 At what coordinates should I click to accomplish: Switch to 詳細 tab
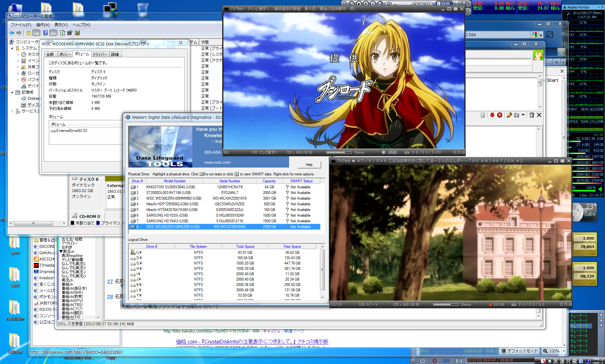click(x=115, y=54)
